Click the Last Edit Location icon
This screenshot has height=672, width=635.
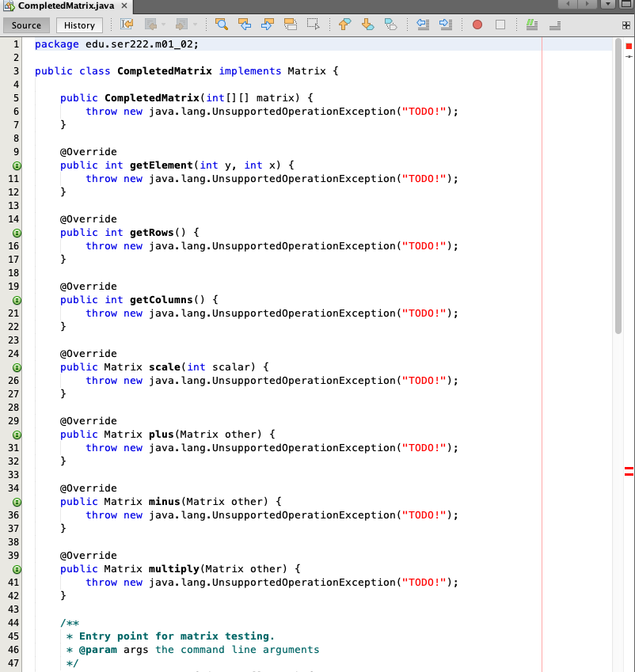(127, 25)
